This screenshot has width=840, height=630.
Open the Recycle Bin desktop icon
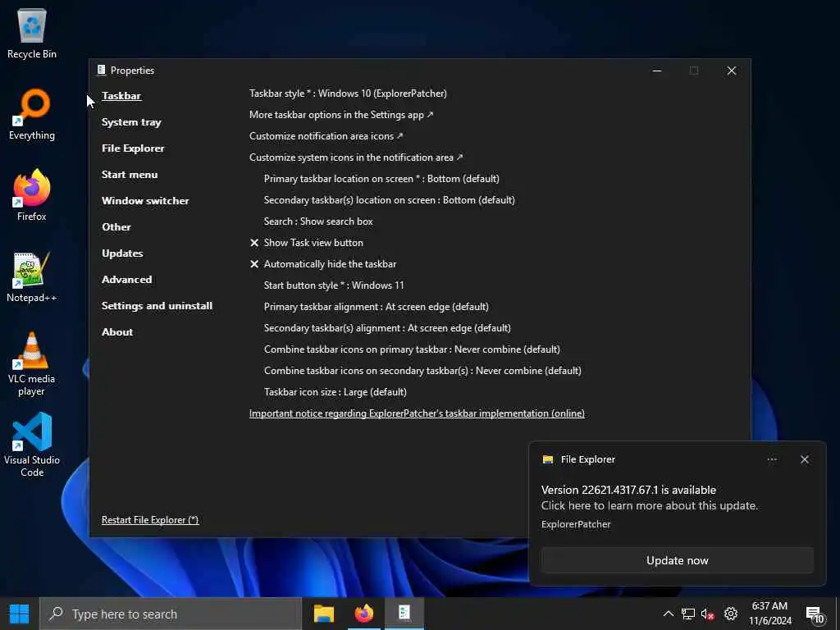click(32, 33)
